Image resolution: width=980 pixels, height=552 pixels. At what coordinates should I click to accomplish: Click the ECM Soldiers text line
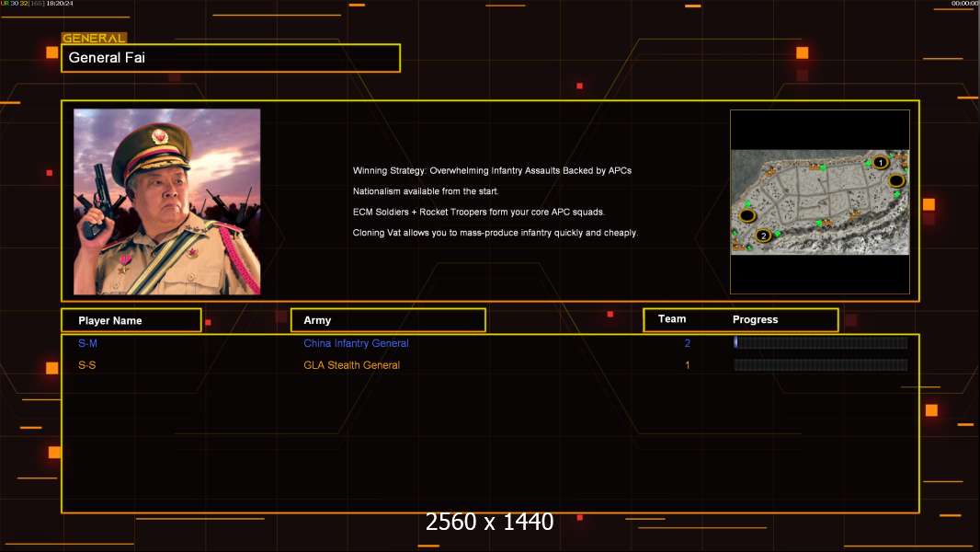(x=478, y=212)
